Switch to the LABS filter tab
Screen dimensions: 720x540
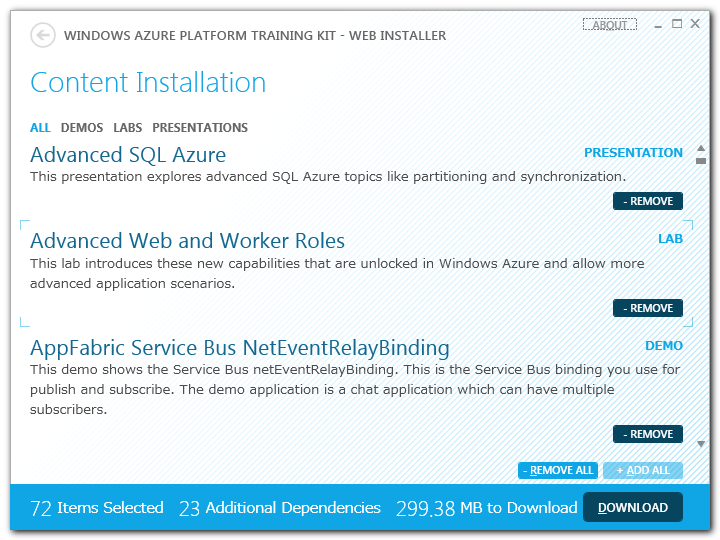pos(127,128)
